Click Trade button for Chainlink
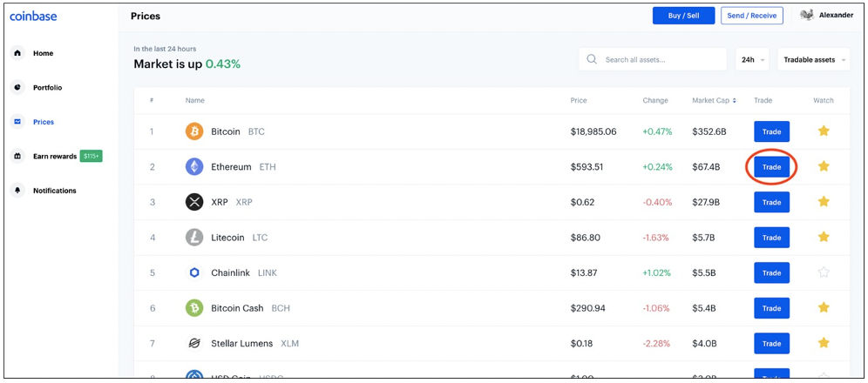 [x=771, y=273]
